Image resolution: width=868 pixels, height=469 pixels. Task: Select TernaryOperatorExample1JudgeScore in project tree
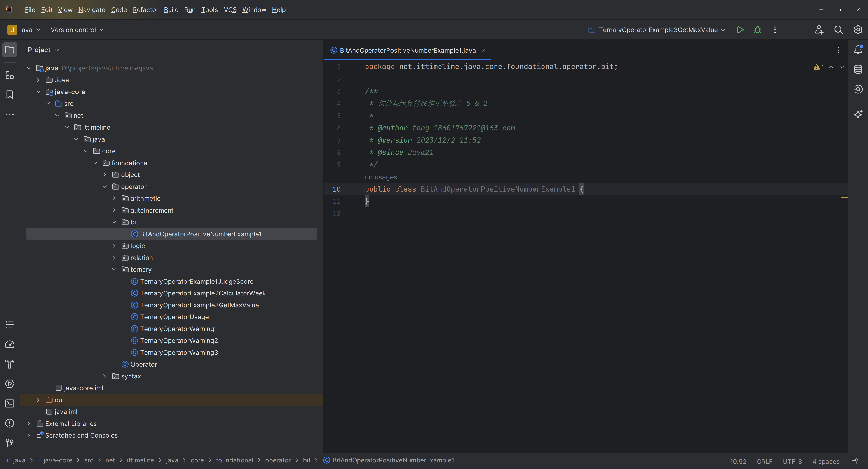pyautogui.click(x=197, y=281)
